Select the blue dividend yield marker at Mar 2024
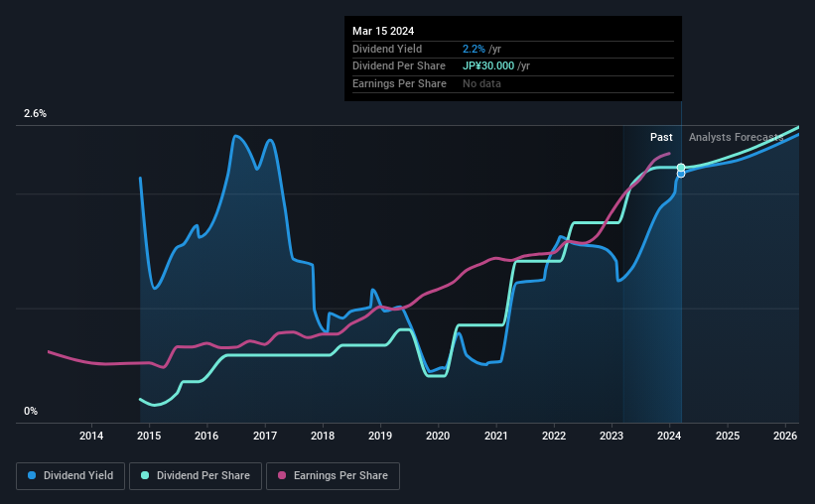This screenshot has height=504, width=815. [x=681, y=174]
